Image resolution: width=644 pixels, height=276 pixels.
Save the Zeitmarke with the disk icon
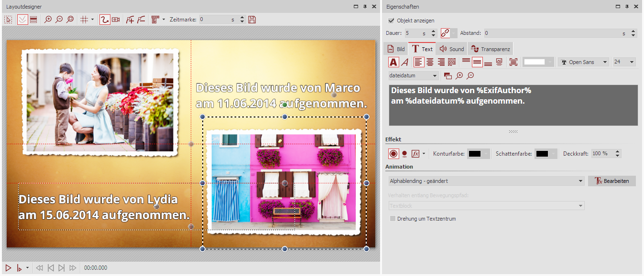click(252, 19)
